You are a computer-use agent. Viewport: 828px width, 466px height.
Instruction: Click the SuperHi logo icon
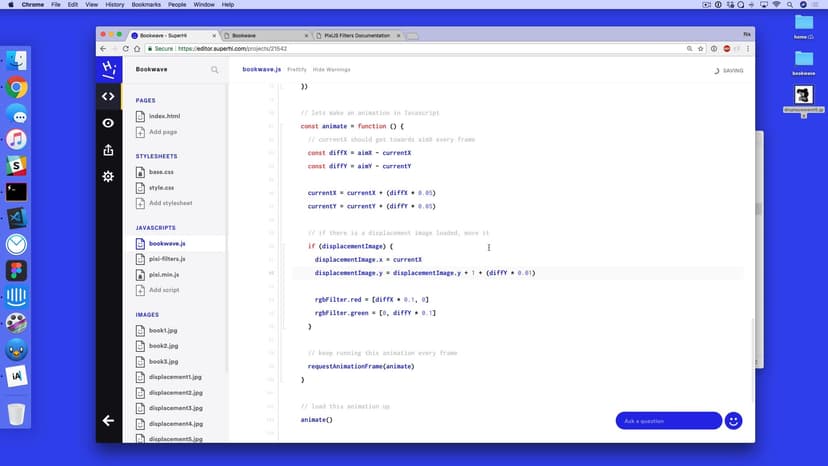108,69
